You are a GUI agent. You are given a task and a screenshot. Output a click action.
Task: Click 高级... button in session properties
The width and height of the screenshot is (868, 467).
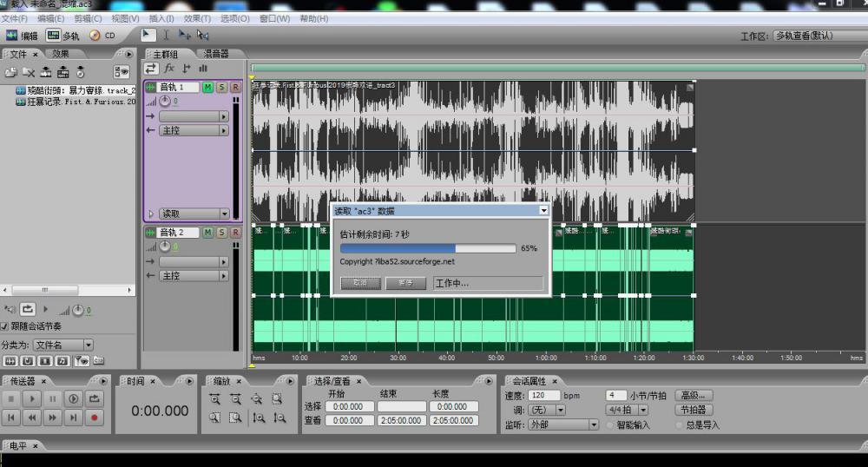click(x=693, y=396)
